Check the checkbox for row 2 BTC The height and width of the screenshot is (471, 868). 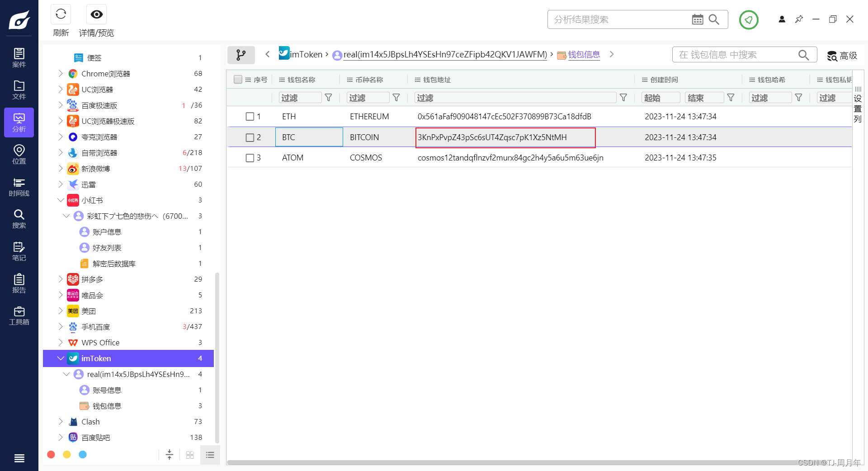tap(250, 137)
